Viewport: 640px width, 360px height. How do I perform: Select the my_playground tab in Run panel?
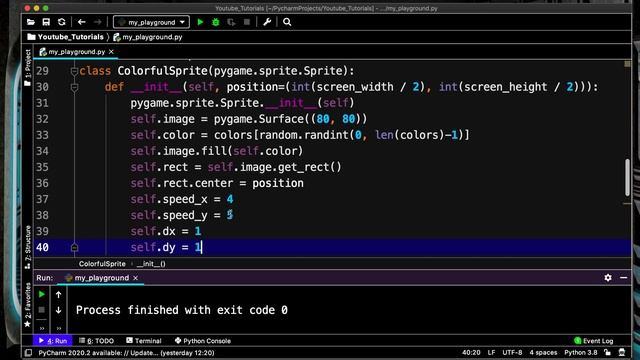pos(102,278)
